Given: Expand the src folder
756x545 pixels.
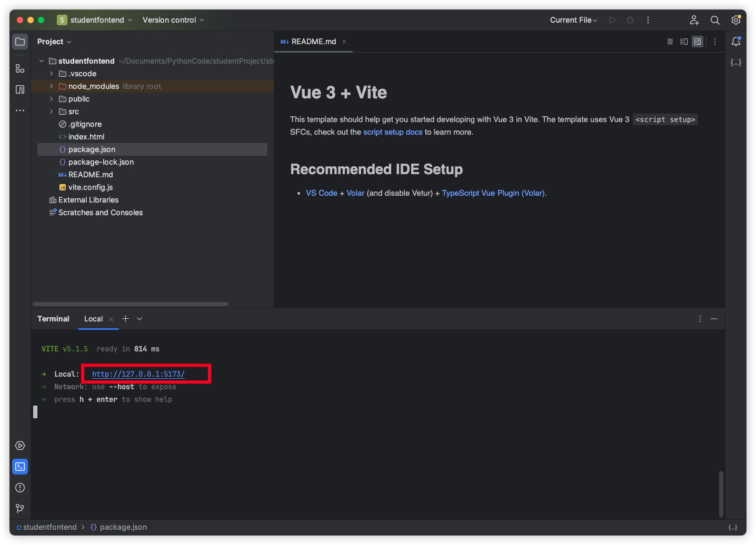Looking at the screenshot, I should pyautogui.click(x=51, y=112).
